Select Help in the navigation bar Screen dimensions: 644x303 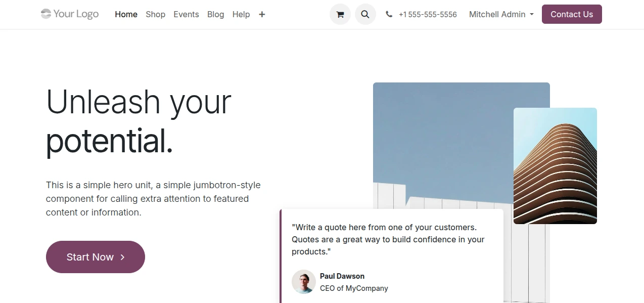click(241, 15)
